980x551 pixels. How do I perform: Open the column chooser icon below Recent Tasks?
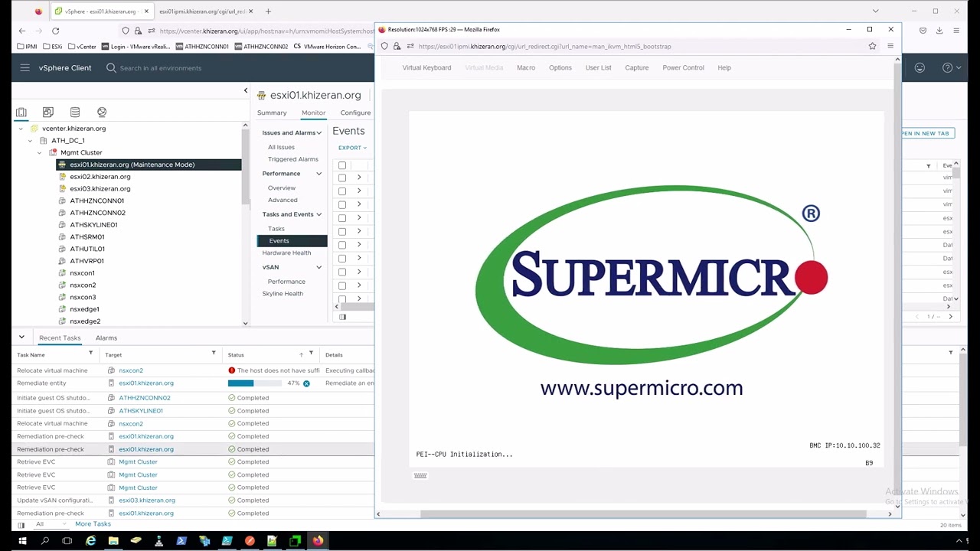pos(21,525)
